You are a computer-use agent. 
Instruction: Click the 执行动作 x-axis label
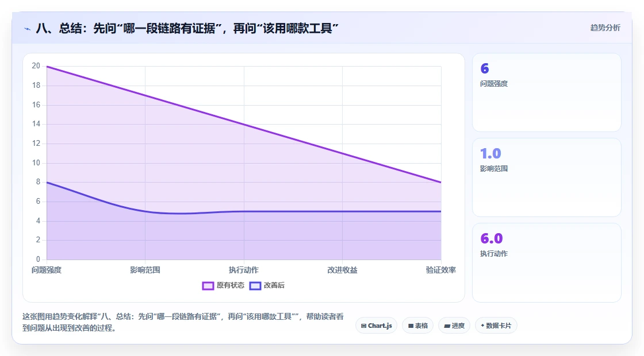click(244, 270)
